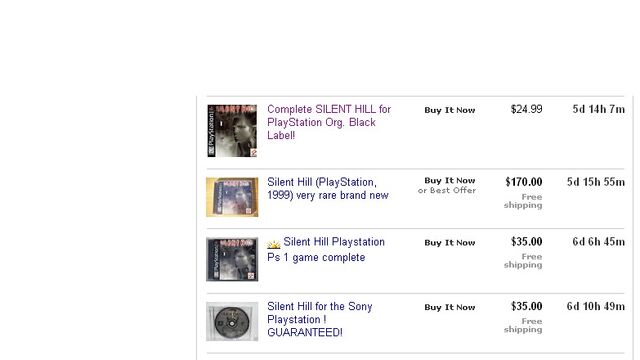Open the Complete SILENT HILL Black Label listing
Screen dimensions: 640x360
(329, 122)
